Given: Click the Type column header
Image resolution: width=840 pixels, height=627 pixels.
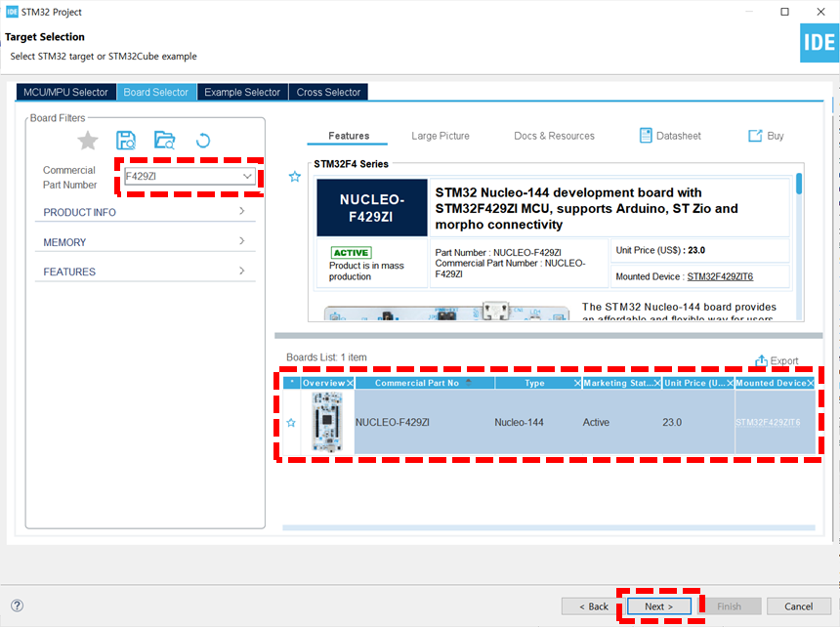Looking at the screenshot, I should tap(534, 383).
